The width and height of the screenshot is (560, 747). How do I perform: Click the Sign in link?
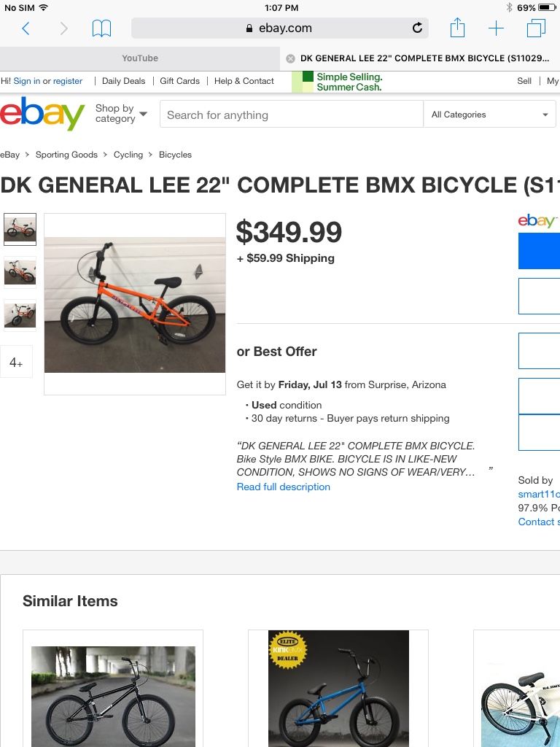27,81
